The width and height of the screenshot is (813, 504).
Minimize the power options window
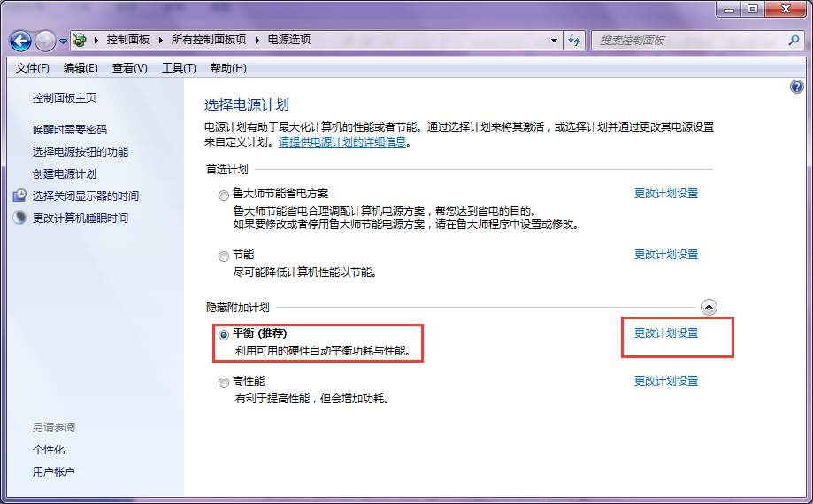(x=730, y=9)
